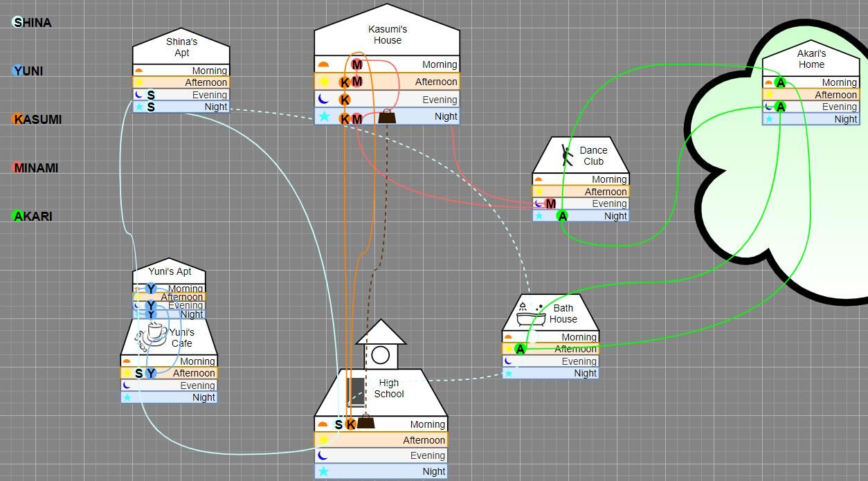The height and width of the screenshot is (481, 868).
Task: Select the Afternoon row of Shina's Apt
Action: (x=181, y=82)
